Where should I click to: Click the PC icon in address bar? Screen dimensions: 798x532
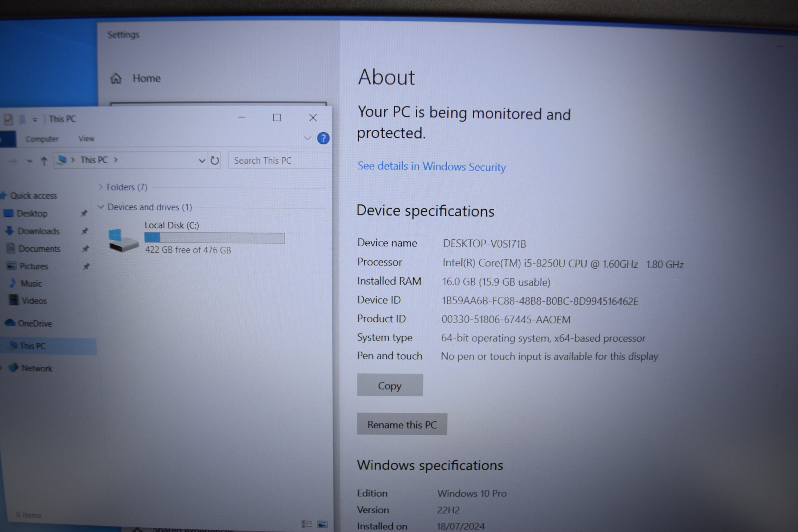[62, 160]
